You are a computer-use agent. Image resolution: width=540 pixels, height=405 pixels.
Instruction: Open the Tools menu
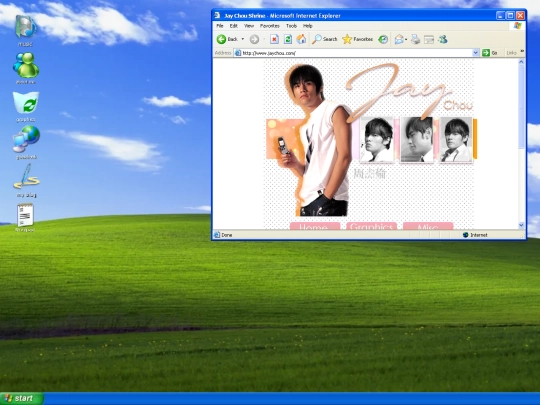[x=291, y=26]
